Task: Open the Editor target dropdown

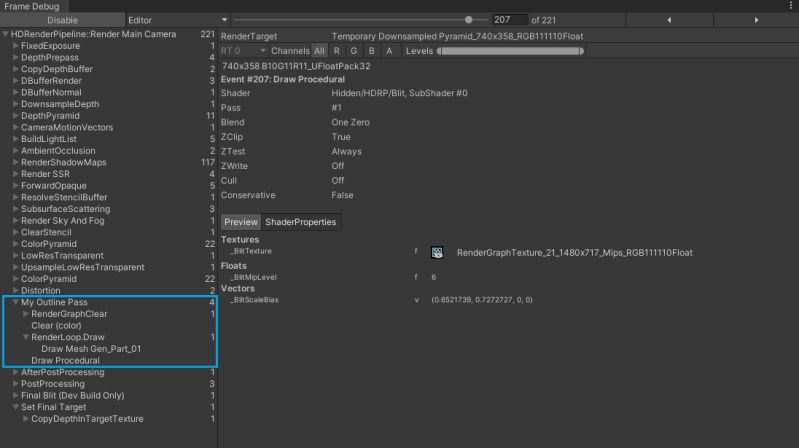Action: pos(177,20)
